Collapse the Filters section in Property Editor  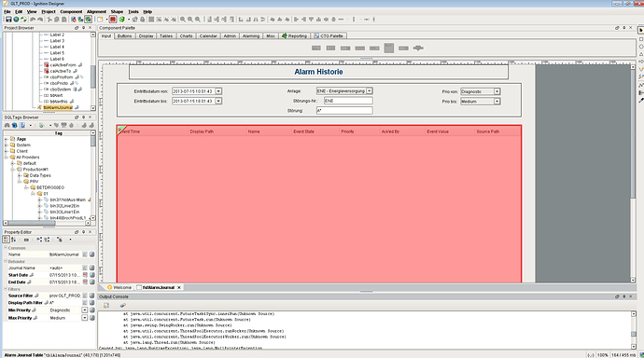coord(6,289)
